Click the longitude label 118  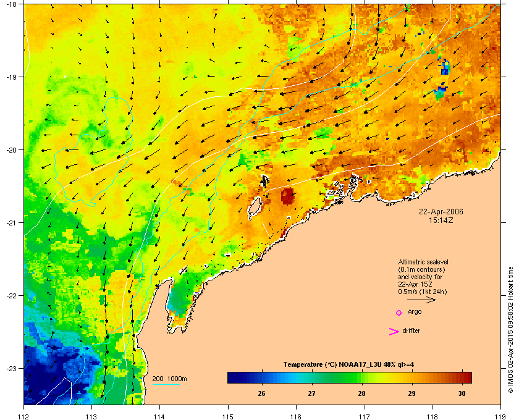(432, 417)
